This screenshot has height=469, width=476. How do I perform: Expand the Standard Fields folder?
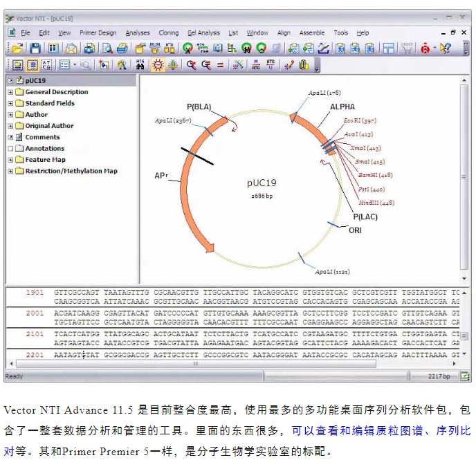[x=10, y=103]
